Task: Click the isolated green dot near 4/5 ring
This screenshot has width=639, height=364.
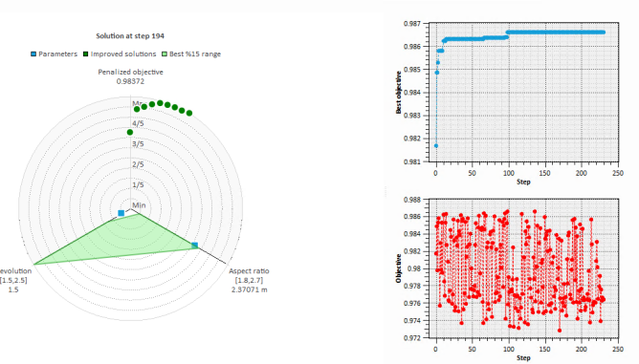Action: [x=130, y=132]
